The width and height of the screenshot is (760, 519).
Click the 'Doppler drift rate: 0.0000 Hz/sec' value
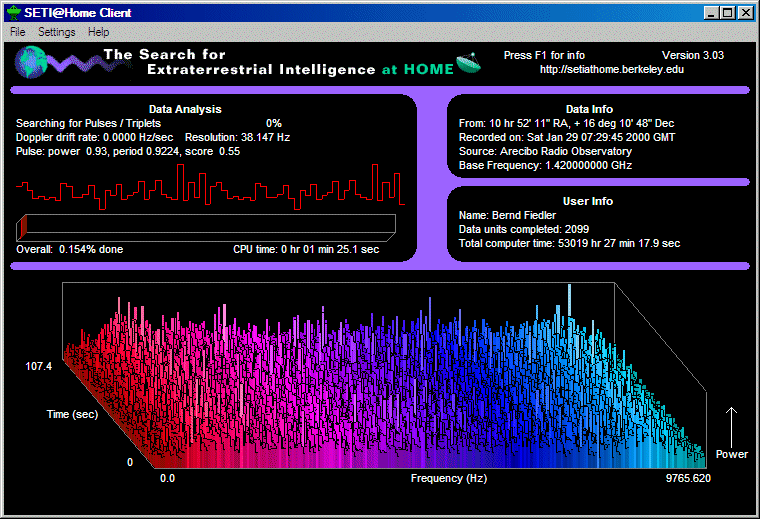point(94,138)
